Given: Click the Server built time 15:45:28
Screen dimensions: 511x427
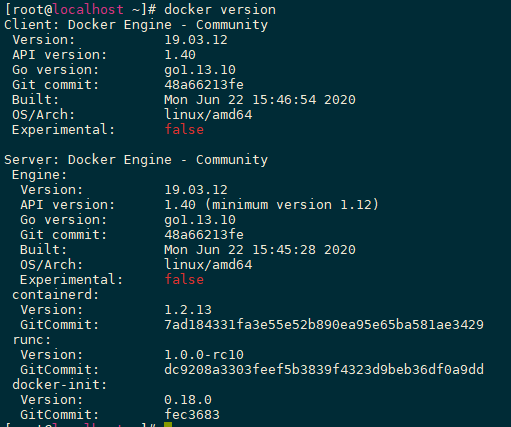Looking at the screenshot, I should tap(284, 250).
